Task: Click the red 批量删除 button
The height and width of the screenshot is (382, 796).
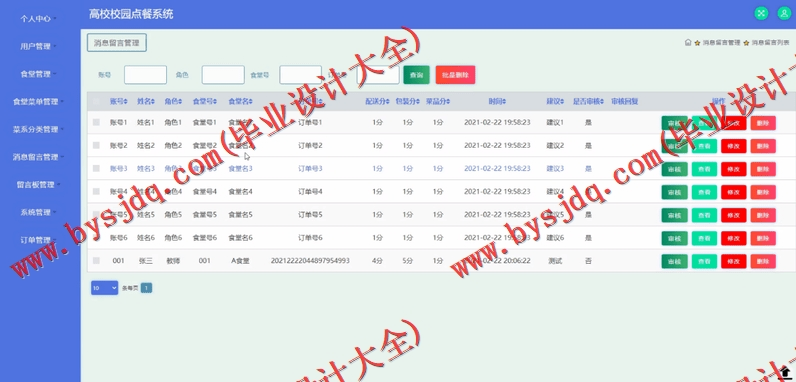Action: pyautogui.click(x=455, y=75)
